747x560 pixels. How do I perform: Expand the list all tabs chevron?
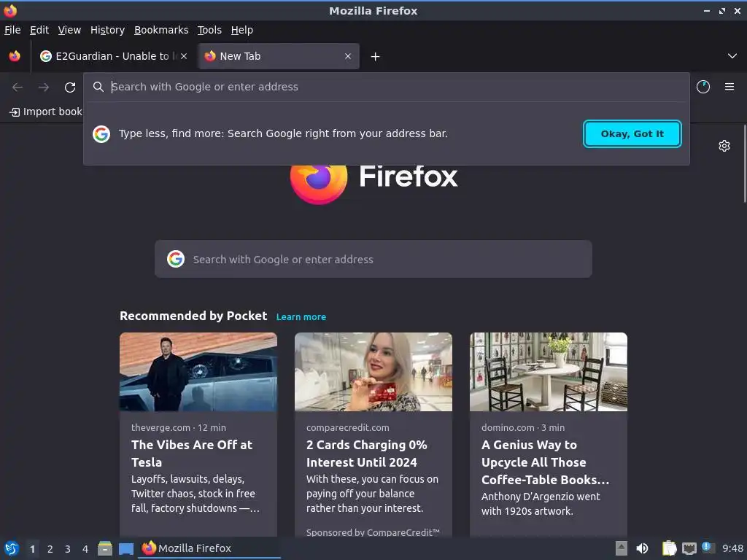coord(732,56)
